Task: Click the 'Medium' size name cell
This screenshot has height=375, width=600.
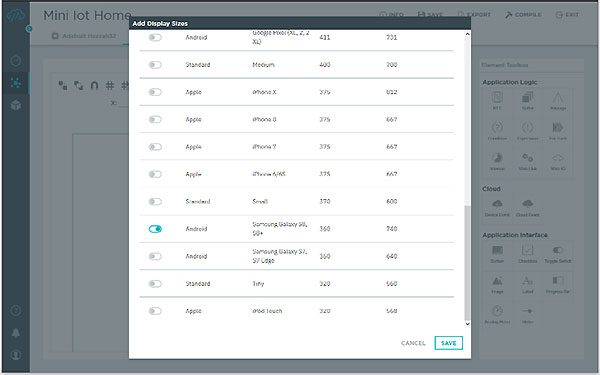Action: 263,65
